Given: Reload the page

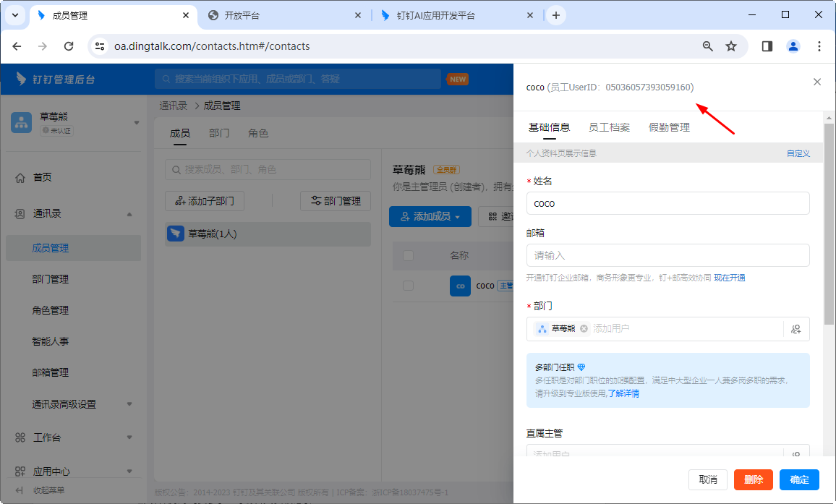Looking at the screenshot, I should coord(69,46).
